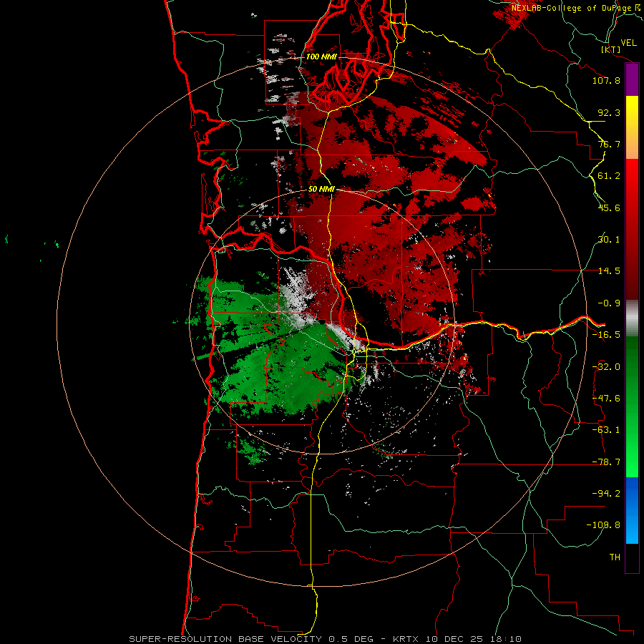Image resolution: width=644 pixels, height=644 pixels.
Task: Select the -78.7 scale value
Action: click(x=606, y=462)
